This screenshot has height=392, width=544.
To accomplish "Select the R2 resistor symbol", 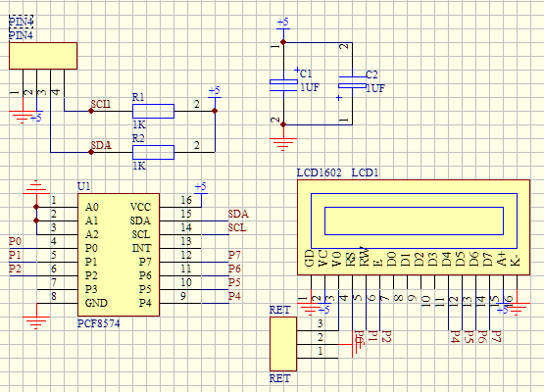I will (153, 152).
